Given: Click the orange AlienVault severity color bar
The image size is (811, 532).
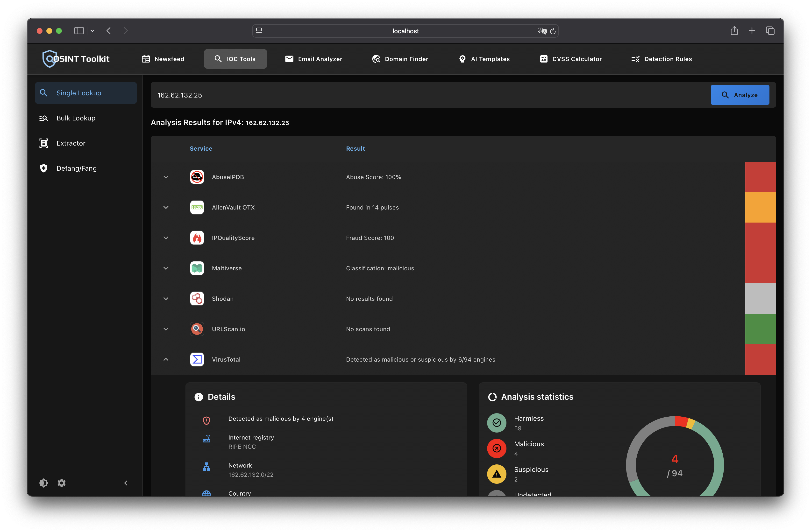Looking at the screenshot, I should (760, 207).
